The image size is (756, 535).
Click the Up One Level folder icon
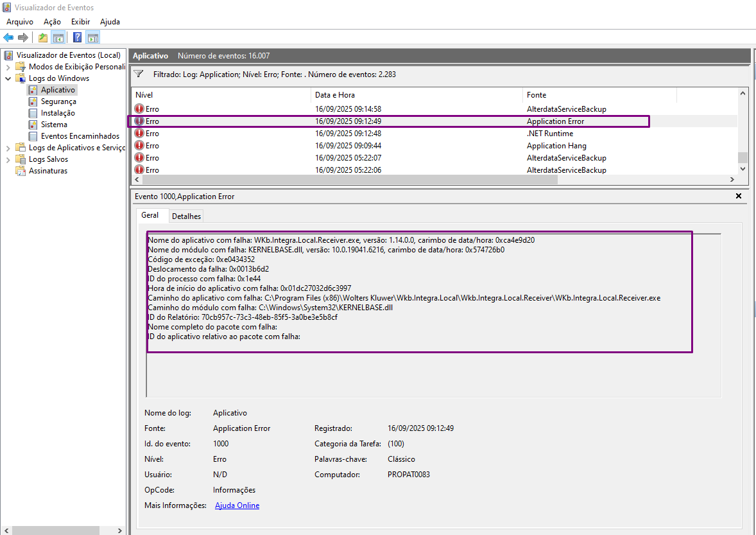pyautogui.click(x=43, y=37)
